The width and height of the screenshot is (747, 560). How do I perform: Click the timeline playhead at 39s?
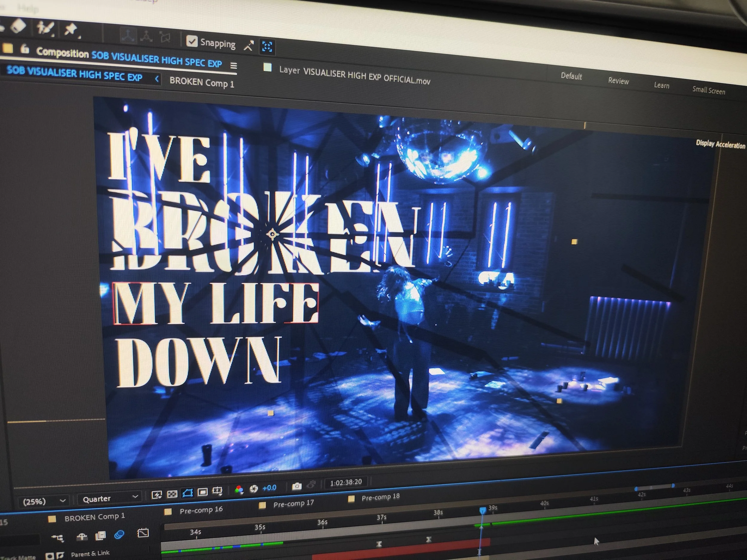[x=483, y=510]
